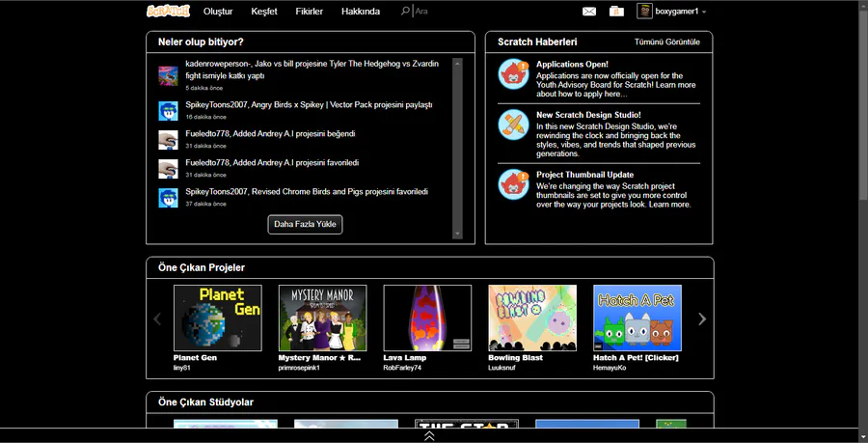Open the Project Thumbnail Update headline
The image size is (868, 443).
[584, 175]
